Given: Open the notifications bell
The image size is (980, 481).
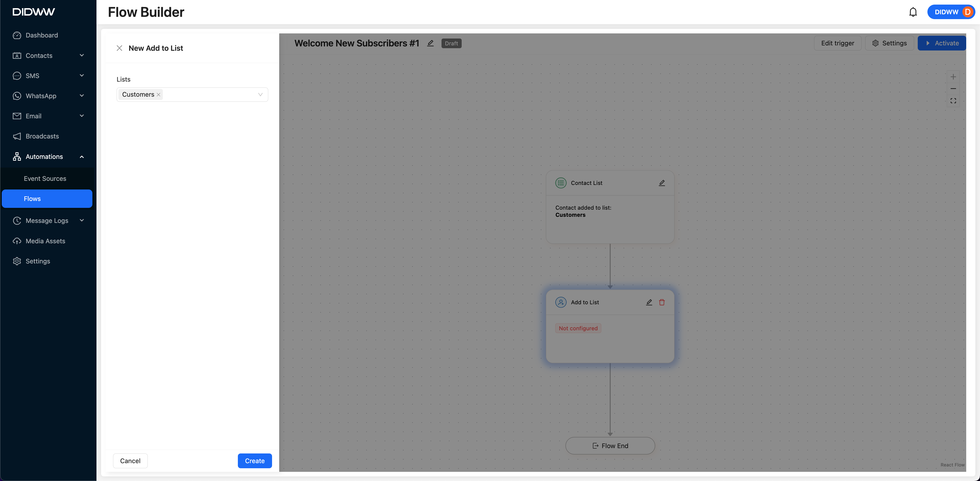Looking at the screenshot, I should tap(913, 12).
